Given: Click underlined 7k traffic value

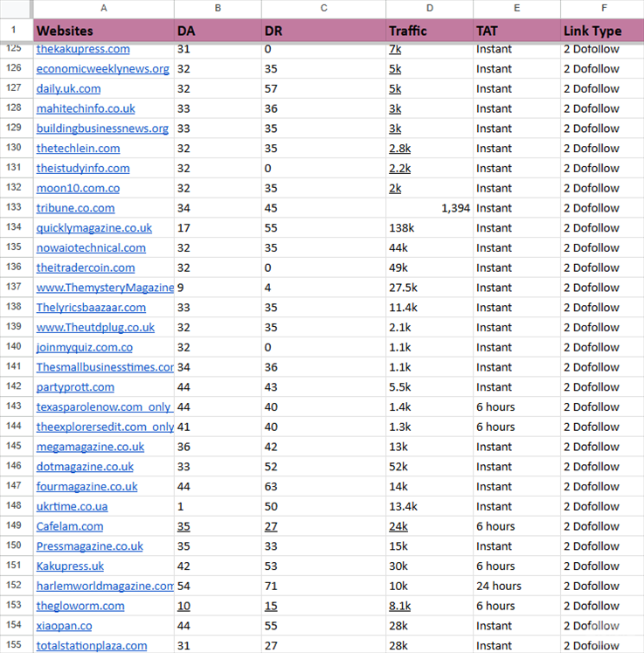Looking at the screenshot, I should (x=395, y=49).
